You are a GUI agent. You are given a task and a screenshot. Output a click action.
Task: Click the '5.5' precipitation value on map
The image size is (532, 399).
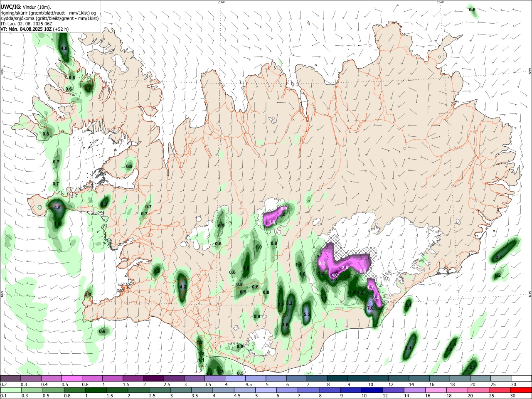point(307,315)
